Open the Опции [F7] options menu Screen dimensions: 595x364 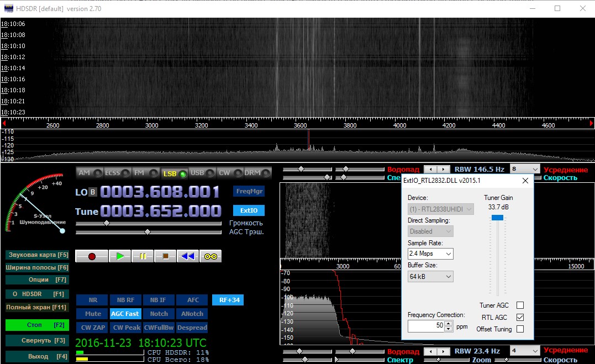[37, 279]
